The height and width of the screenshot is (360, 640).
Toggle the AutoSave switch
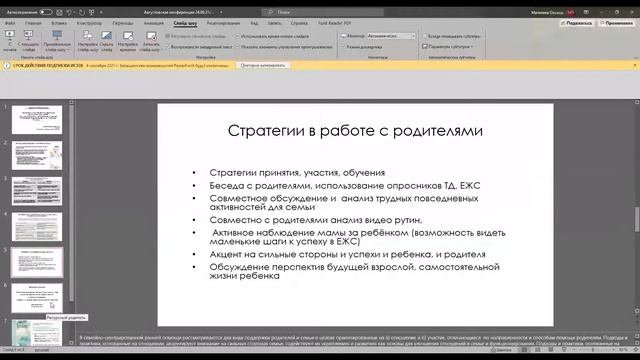click(45, 12)
